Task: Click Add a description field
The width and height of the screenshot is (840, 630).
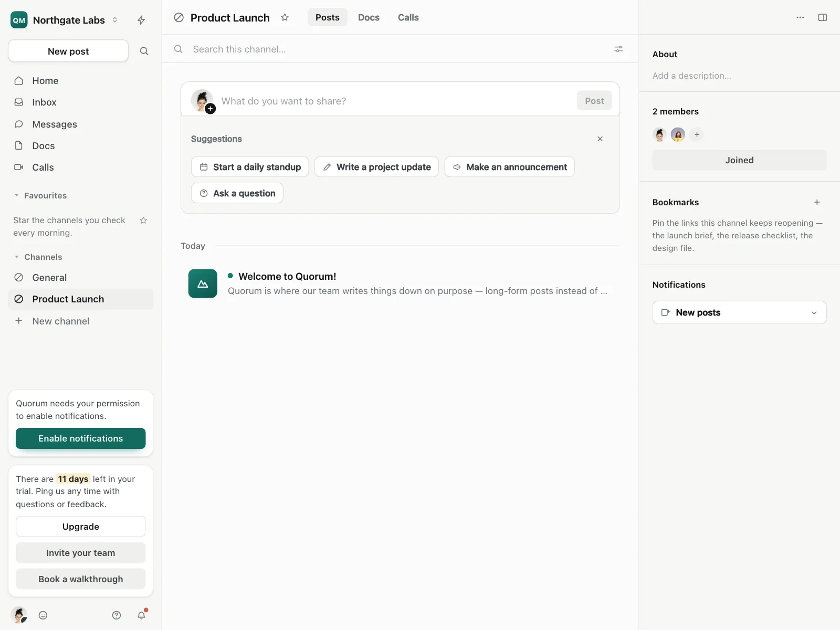Action: click(691, 76)
